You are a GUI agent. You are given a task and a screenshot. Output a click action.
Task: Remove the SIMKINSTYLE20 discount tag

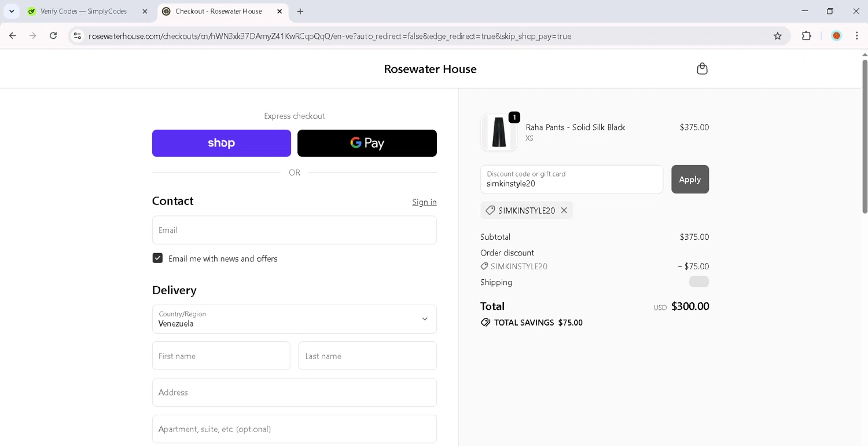pyautogui.click(x=564, y=210)
